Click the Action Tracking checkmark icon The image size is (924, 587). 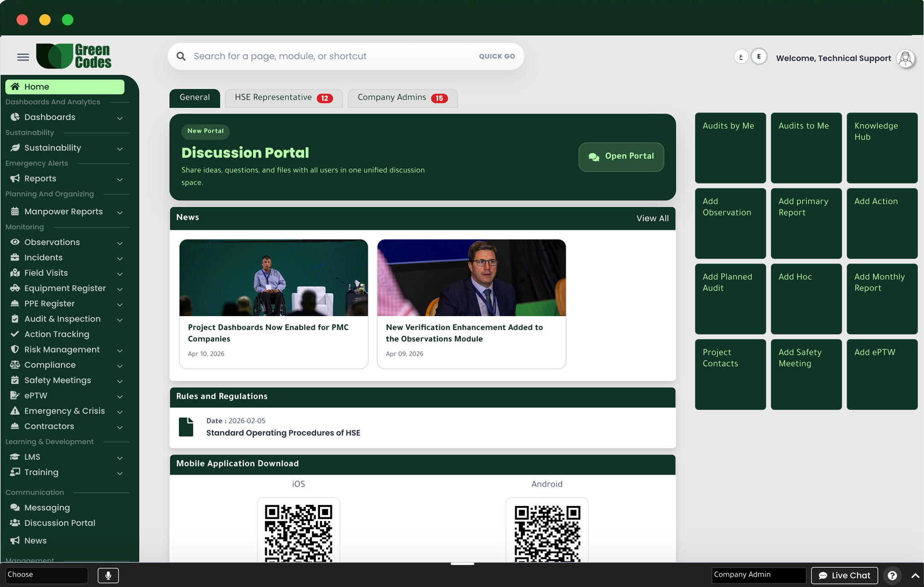click(x=15, y=334)
